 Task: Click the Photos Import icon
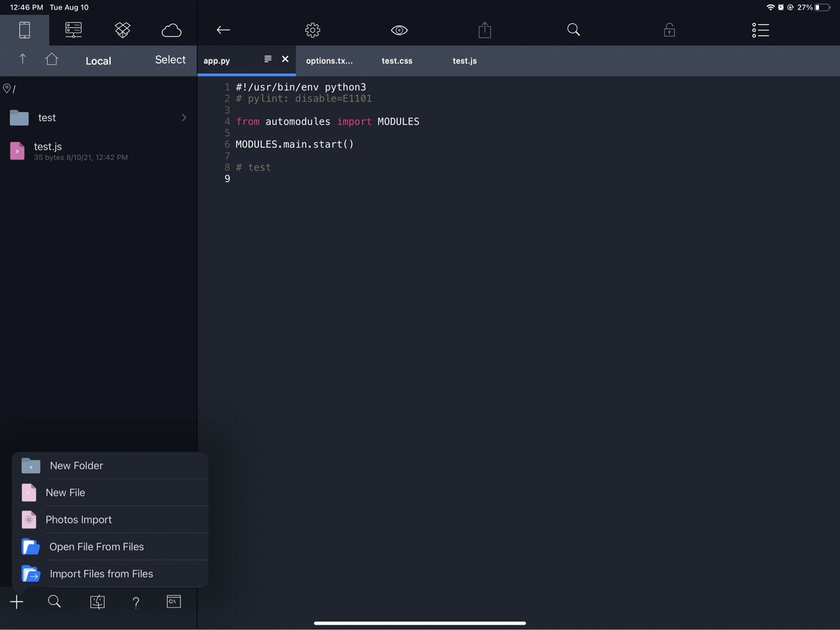pyautogui.click(x=29, y=519)
